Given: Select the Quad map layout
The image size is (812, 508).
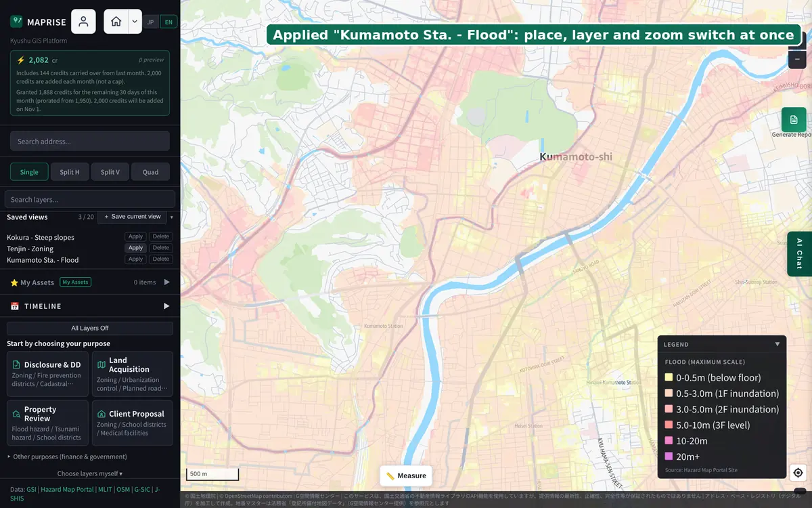Looking at the screenshot, I should [150, 172].
